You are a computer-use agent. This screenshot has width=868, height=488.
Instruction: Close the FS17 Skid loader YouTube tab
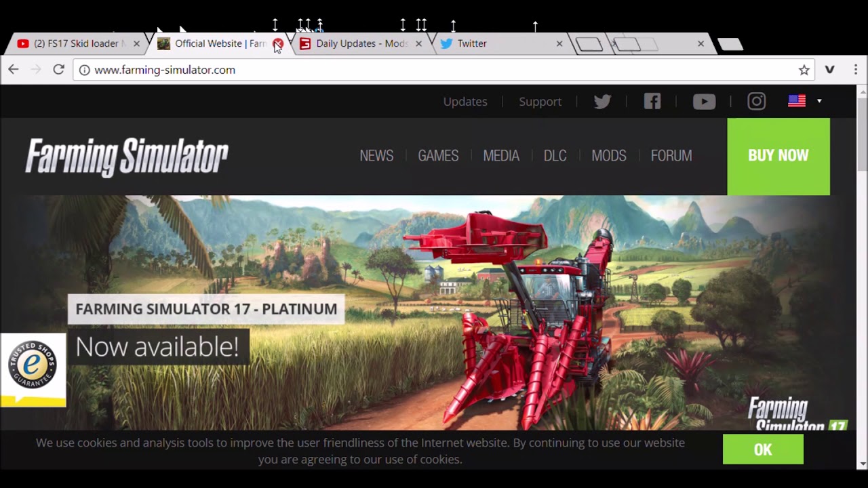click(136, 43)
